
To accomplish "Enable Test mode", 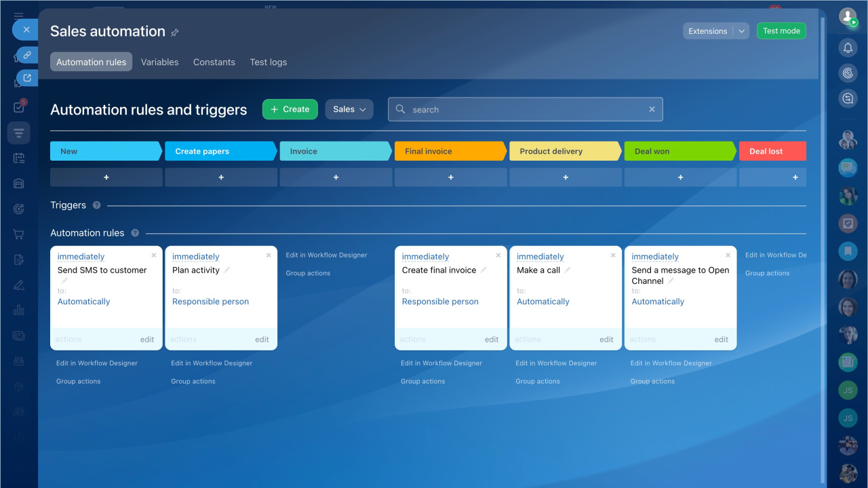I will click(781, 31).
